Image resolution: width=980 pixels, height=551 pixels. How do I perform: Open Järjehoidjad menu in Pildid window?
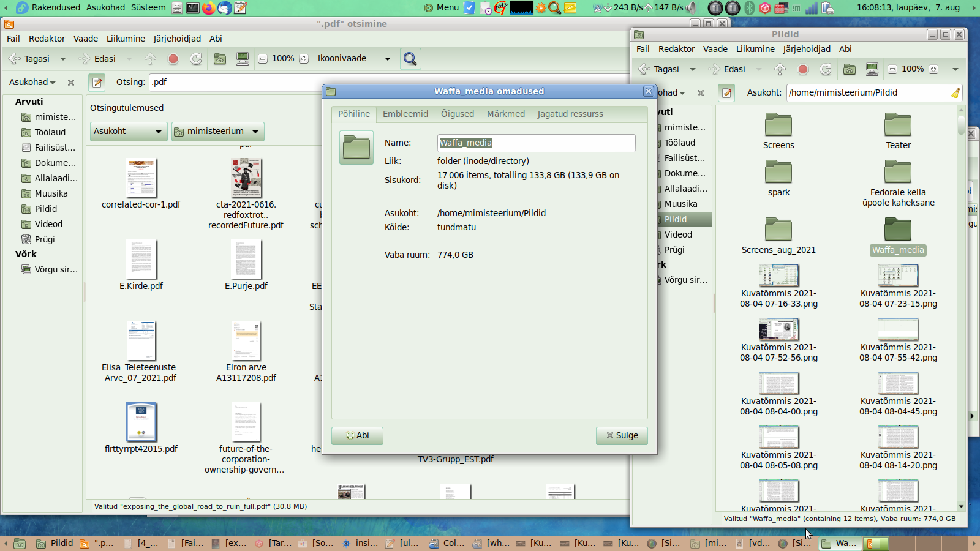tap(806, 49)
